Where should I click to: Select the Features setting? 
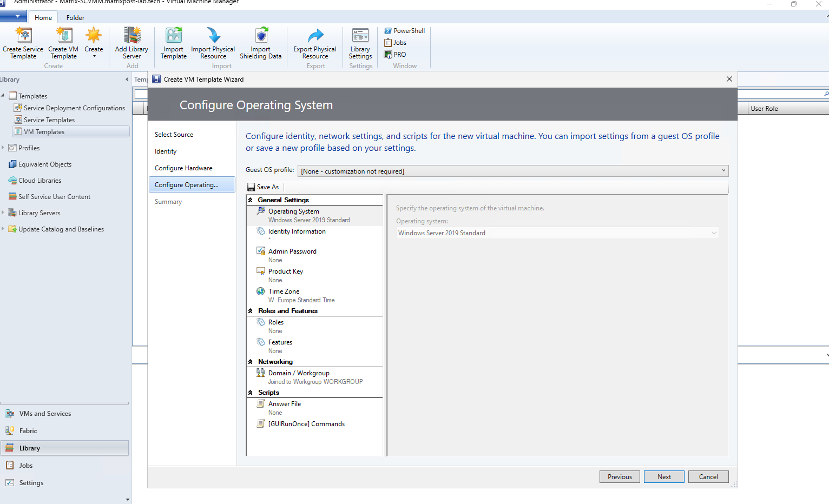click(315, 346)
